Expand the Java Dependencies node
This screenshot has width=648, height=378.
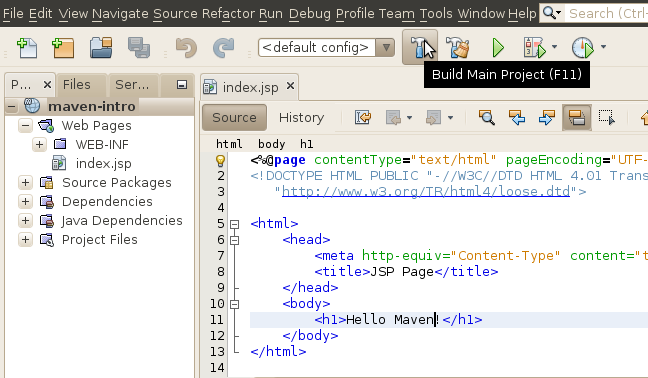pos(26,220)
